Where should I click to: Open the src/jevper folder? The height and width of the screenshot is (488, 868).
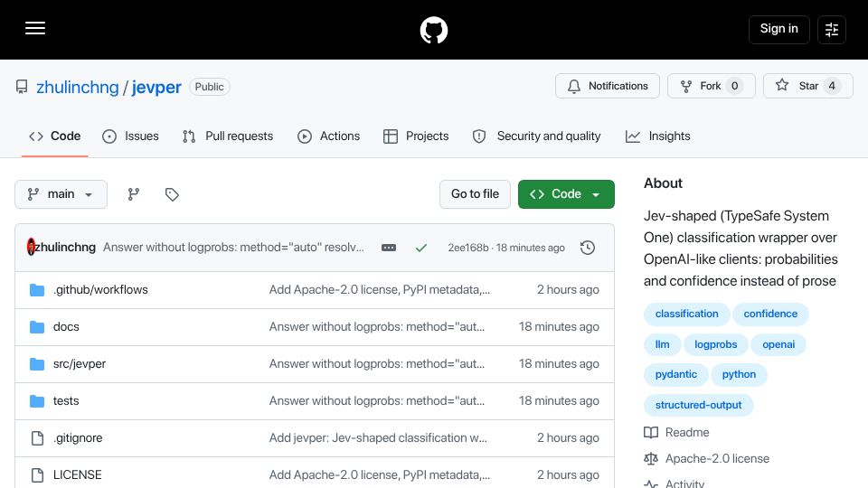(x=80, y=364)
